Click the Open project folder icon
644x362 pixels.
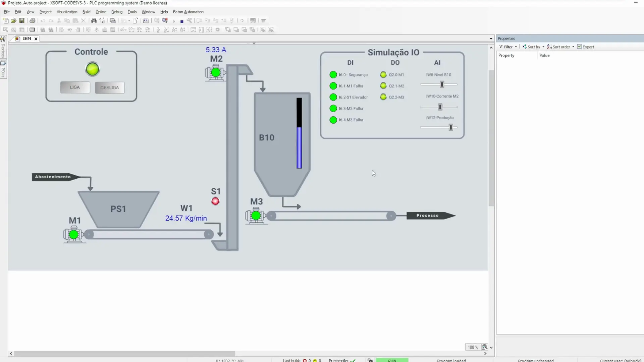[x=13, y=20]
